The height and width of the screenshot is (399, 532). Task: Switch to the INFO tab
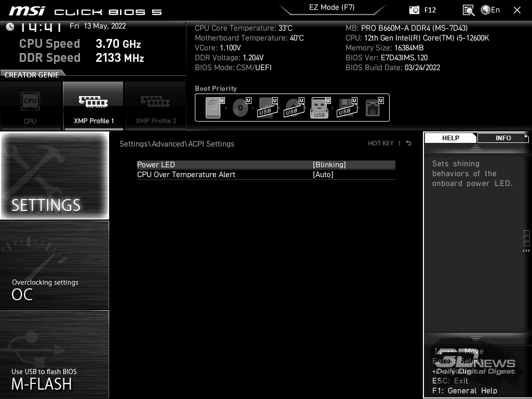pyautogui.click(x=503, y=138)
